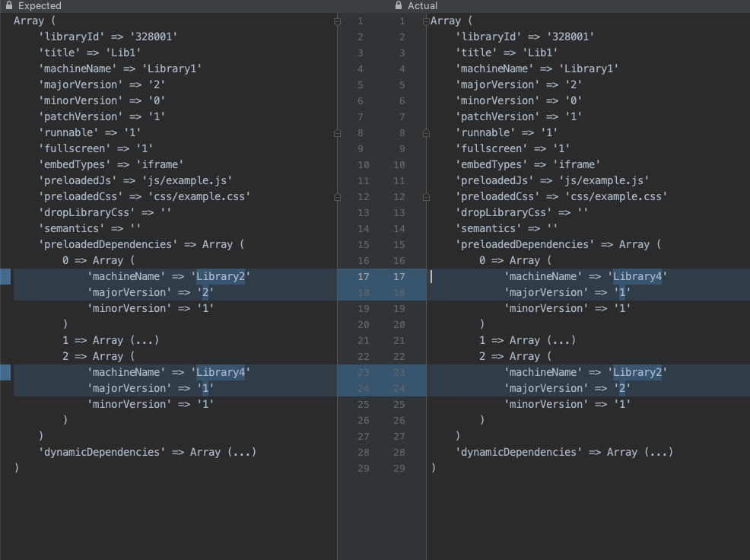750x560 pixels.
Task: Click highlighted 'Library4' value in Expected pane
Action: pyautogui.click(x=221, y=372)
